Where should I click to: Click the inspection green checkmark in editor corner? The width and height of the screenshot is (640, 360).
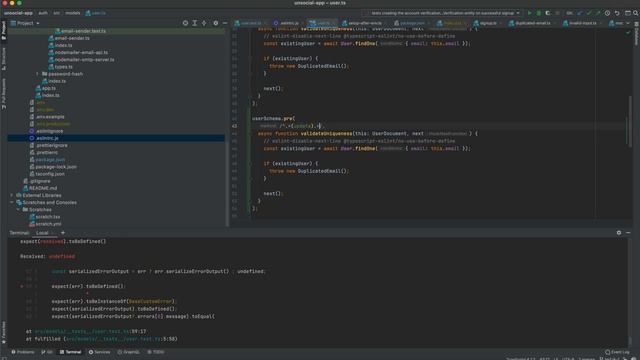[628, 33]
